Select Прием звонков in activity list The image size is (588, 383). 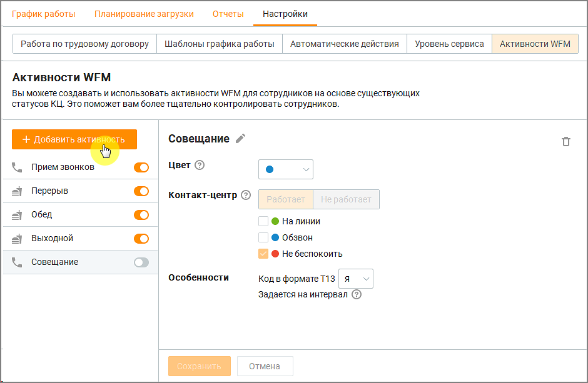[80, 167]
